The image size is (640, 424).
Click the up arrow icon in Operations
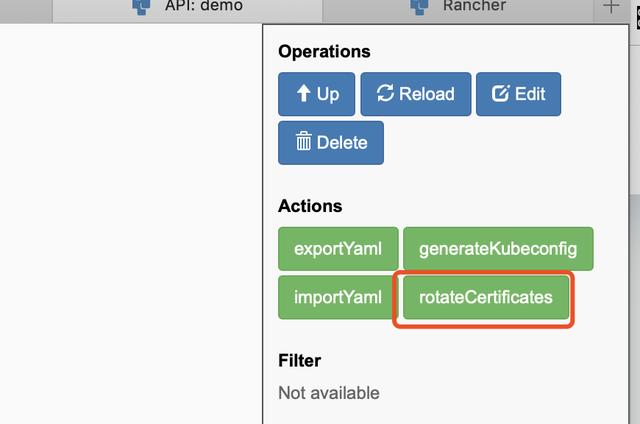tap(302, 94)
